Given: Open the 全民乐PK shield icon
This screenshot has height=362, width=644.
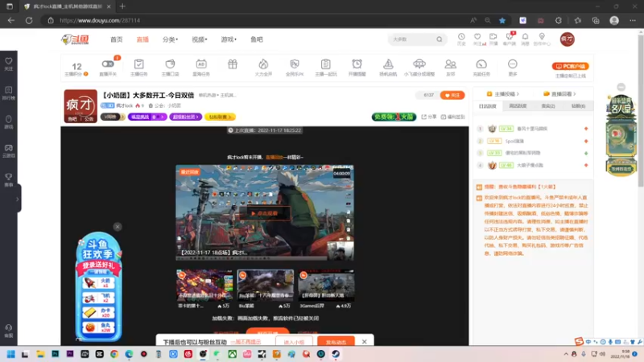Looking at the screenshot, I should coord(295,64).
